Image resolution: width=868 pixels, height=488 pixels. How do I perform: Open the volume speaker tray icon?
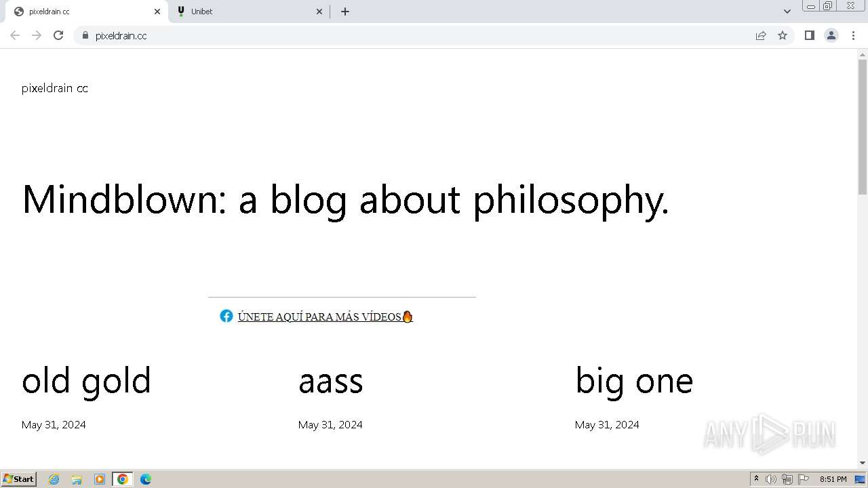pos(771,479)
